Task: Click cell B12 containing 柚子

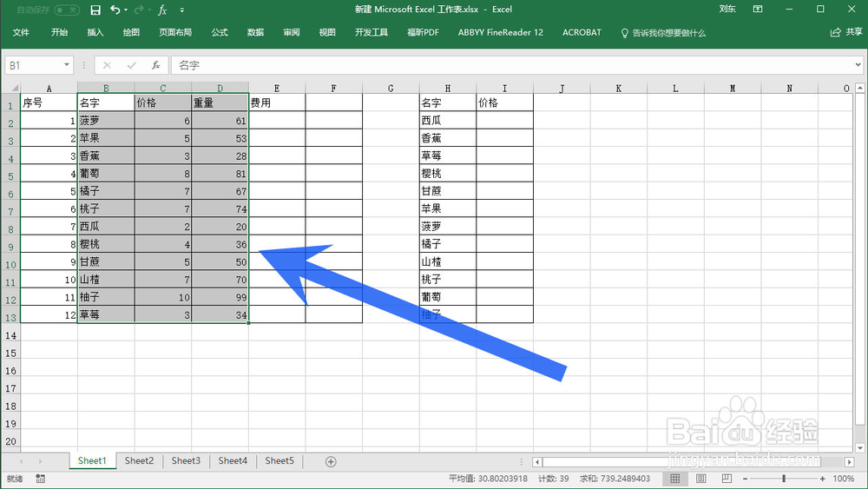Action: coord(106,297)
